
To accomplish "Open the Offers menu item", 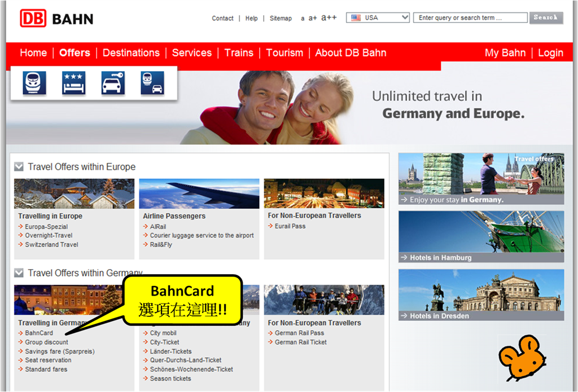I will click(x=74, y=52).
